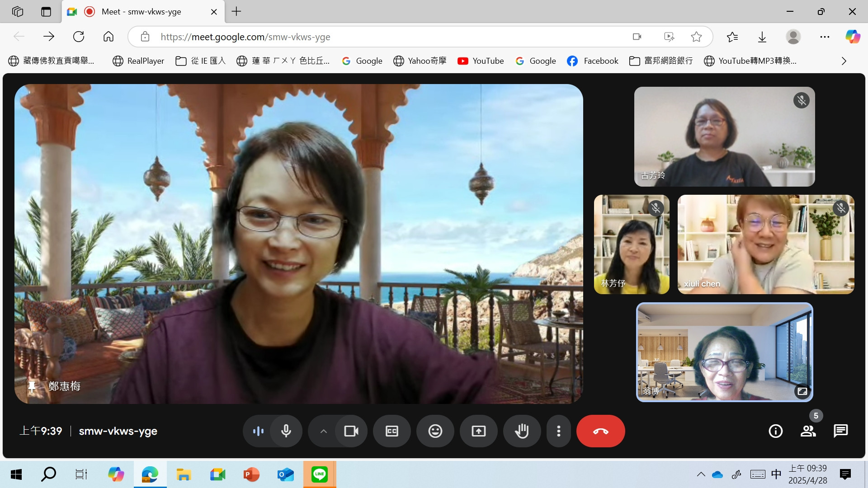Open the Facebook bookmark
Viewport: 868px width, 488px height.
[x=592, y=61]
